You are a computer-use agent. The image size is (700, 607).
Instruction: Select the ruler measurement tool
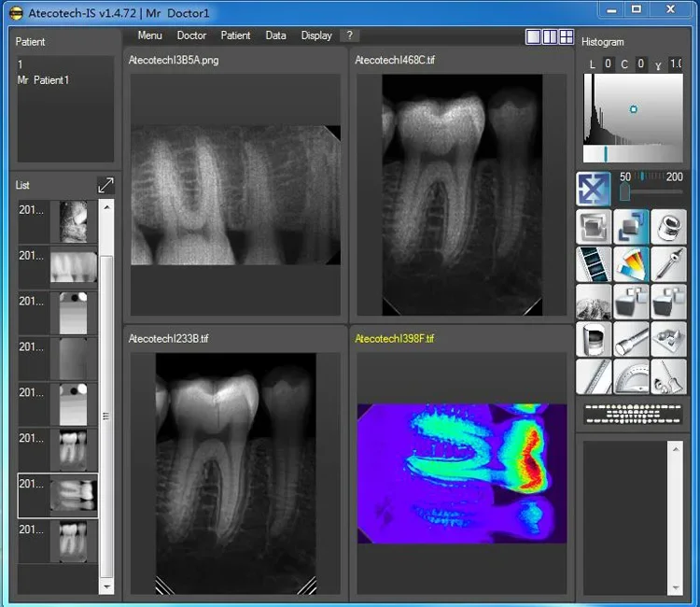pyautogui.click(x=595, y=376)
